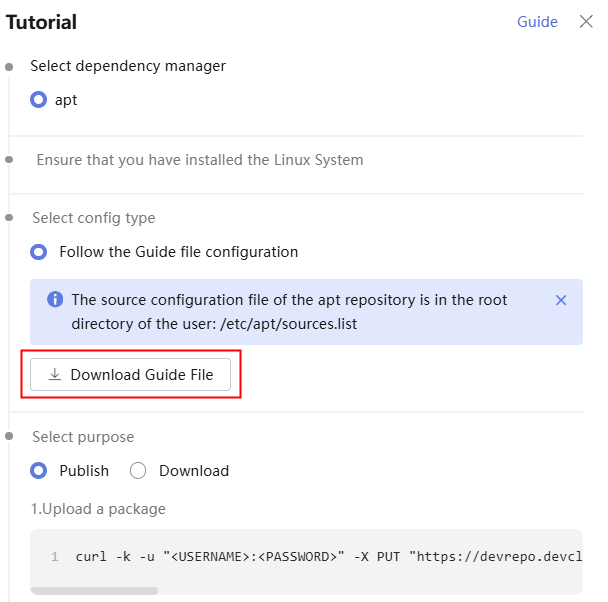Dismiss the blue info banner
The width and height of the screenshot is (608, 602).
tap(561, 300)
